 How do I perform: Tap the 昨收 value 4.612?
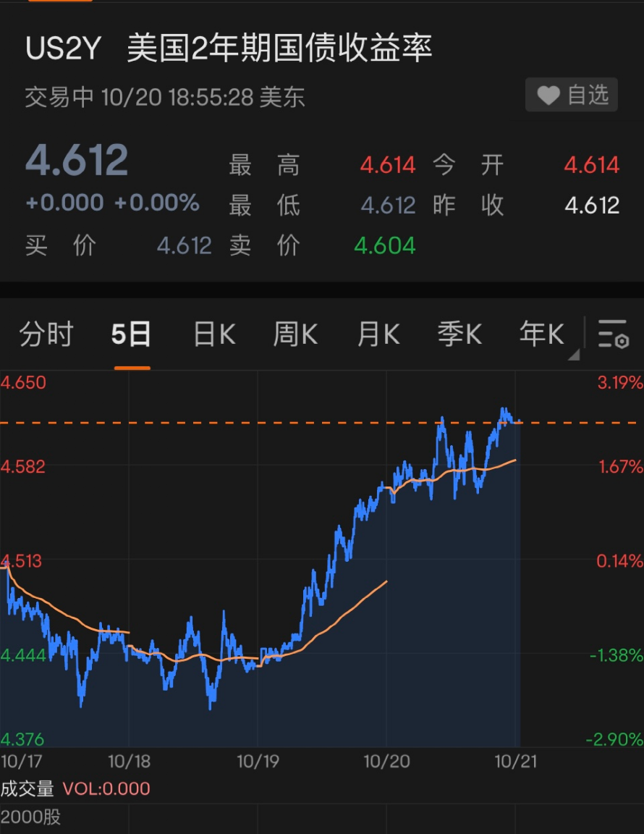click(592, 206)
